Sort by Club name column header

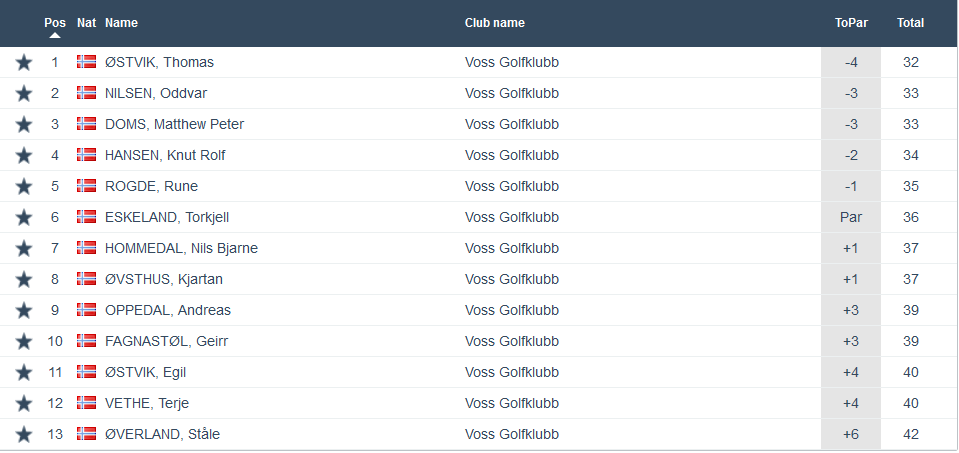[x=494, y=23]
